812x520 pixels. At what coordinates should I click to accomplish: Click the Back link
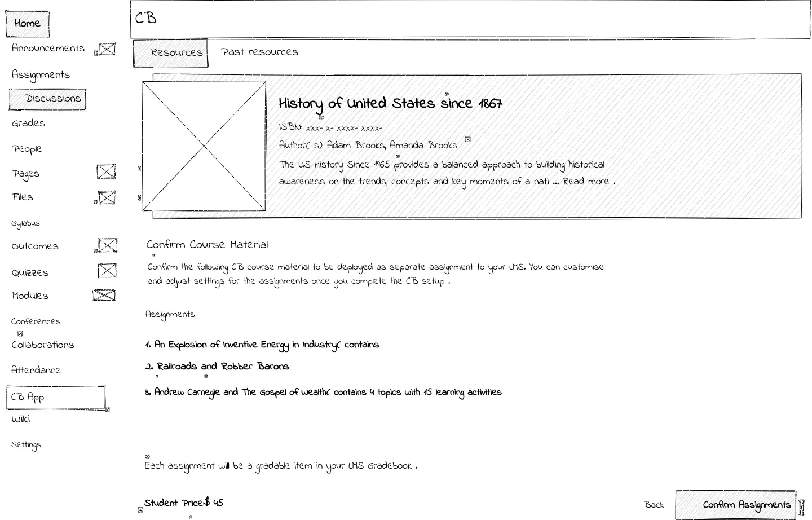654,505
